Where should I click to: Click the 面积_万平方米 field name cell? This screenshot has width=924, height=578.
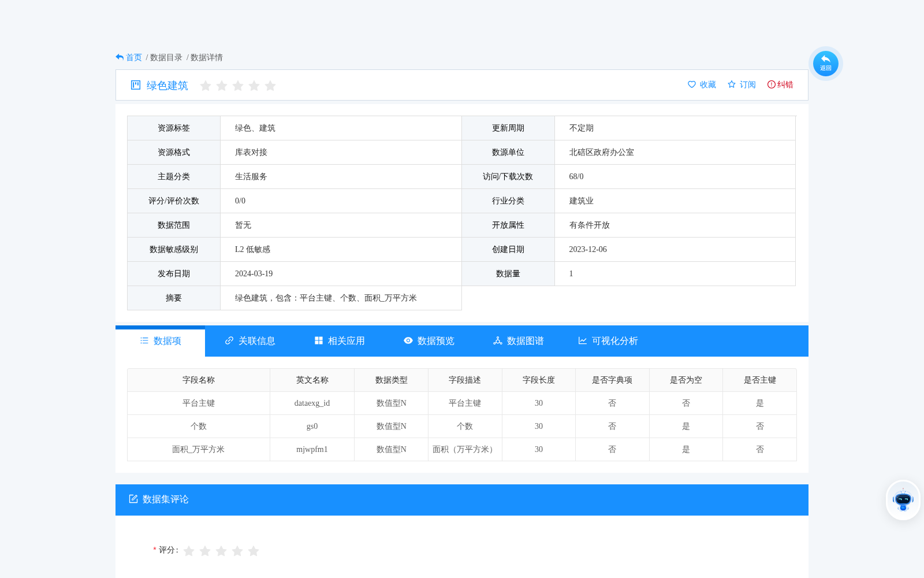coord(199,450)
